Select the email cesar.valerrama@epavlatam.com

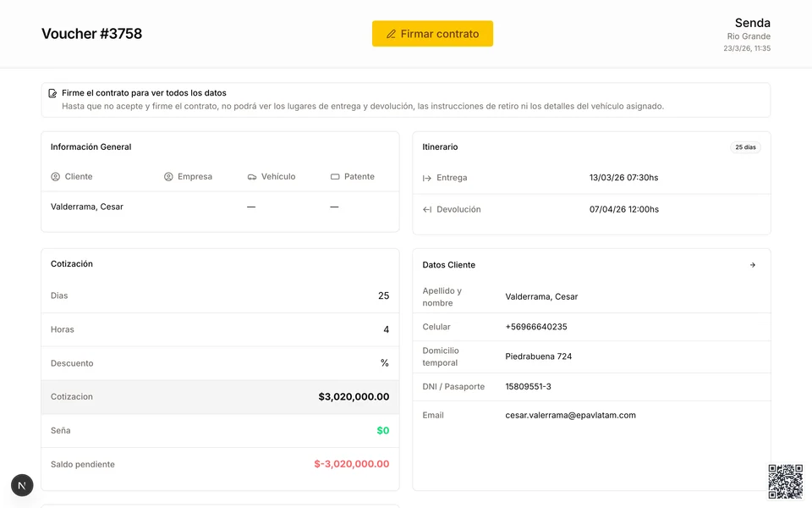point(570,415)
